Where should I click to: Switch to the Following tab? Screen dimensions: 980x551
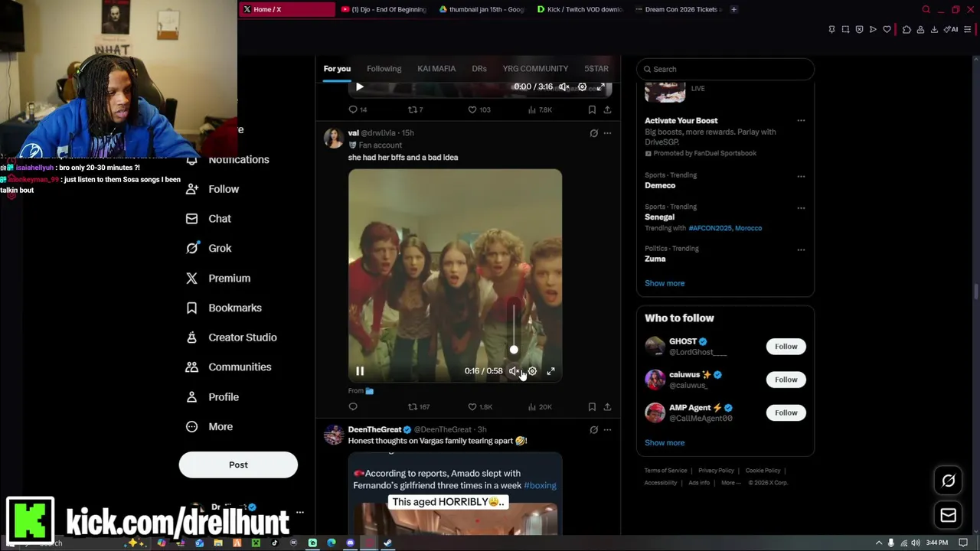[x=384, y=69]
